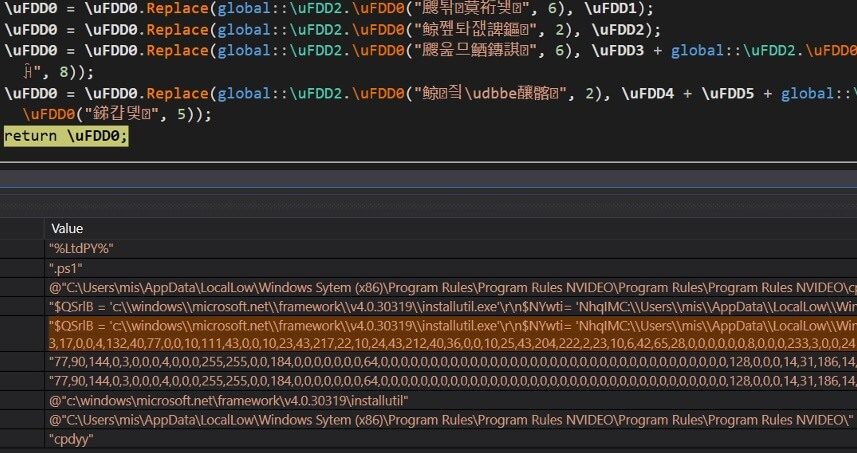Click the Replace call on the \uFDD3 line

coord(177,51)
